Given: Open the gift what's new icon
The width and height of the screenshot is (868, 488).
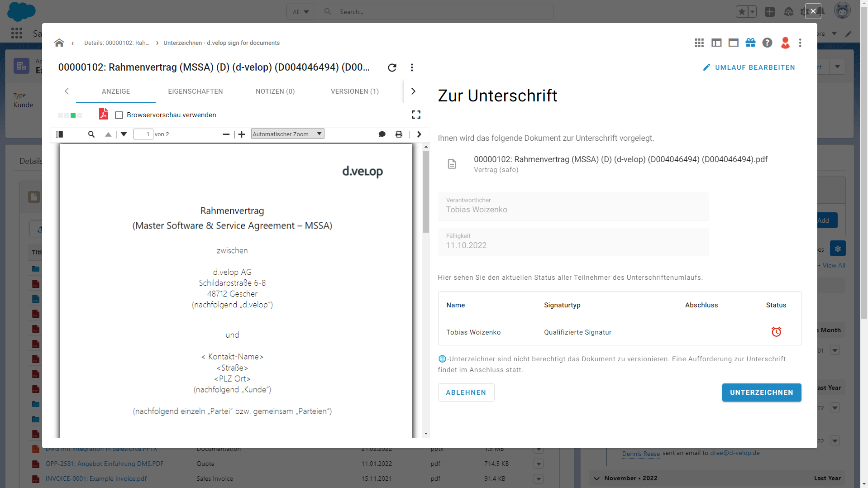Looking at the screenshot, I should point(751,43).
